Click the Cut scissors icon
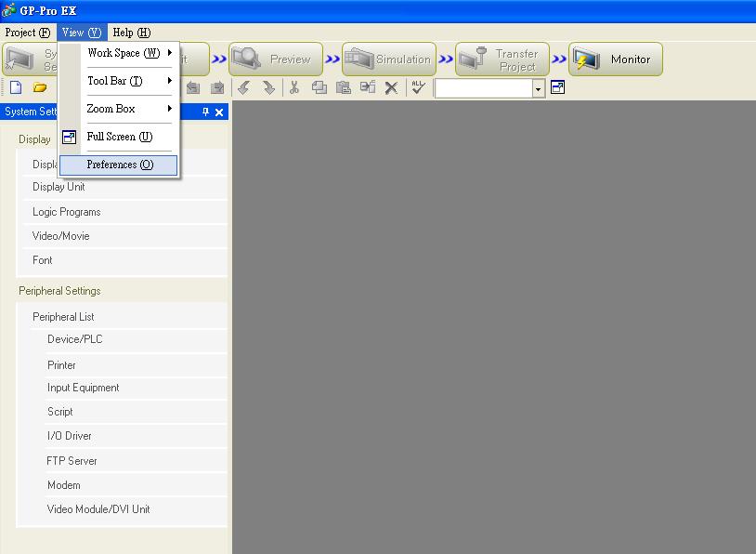Image resolution: width=756 pixels, height=554 pixels. [x=294, y=87]
